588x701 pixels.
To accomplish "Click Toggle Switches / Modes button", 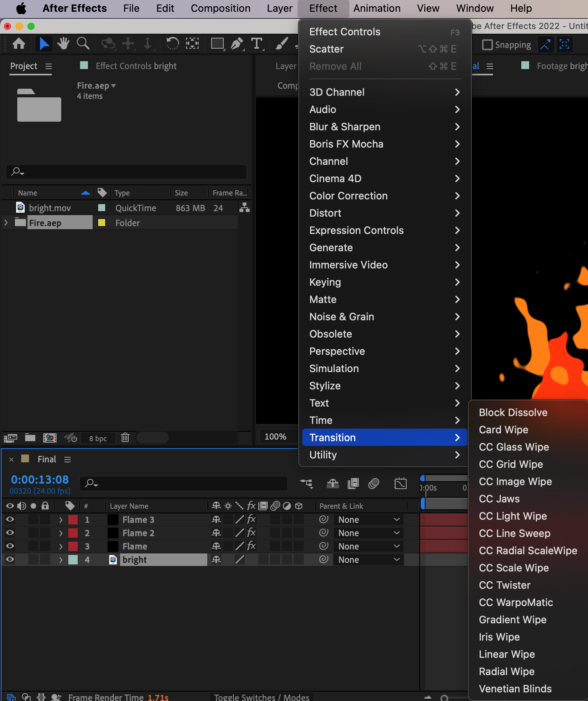I will pos(261,697).
